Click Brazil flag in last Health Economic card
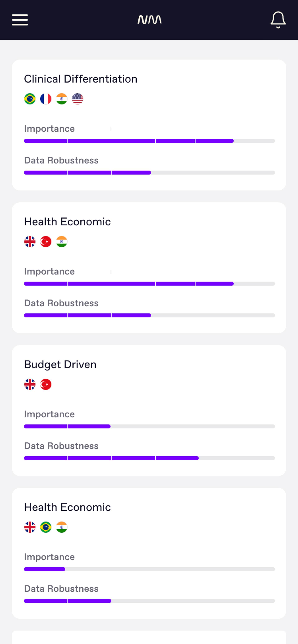Image resolution: width=298 pixels, height=644 pixels. [x=46, y=527]
